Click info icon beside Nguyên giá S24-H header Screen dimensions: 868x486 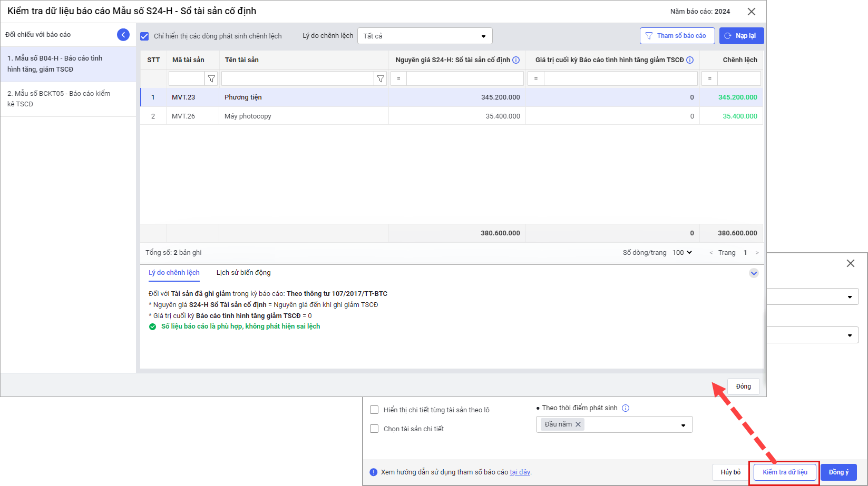coord(516,60)
